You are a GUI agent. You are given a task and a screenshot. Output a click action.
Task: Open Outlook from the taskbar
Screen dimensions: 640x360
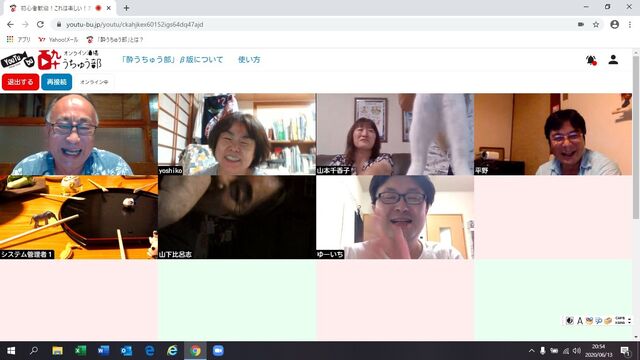[126, 351]
